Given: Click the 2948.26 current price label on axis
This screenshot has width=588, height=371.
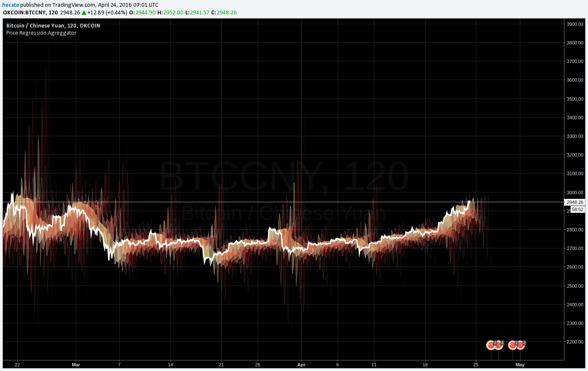Looking at the screenshot, I should [x=575, y=202].
